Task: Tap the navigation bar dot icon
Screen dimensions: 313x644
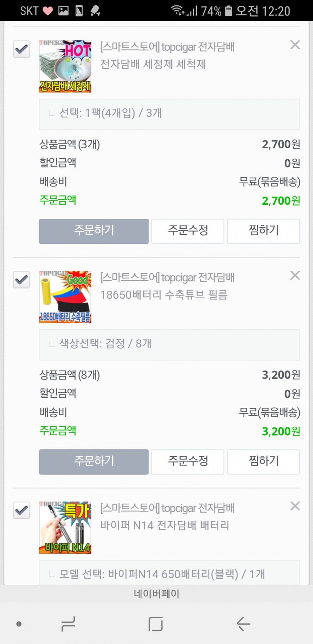Action: 19,624
